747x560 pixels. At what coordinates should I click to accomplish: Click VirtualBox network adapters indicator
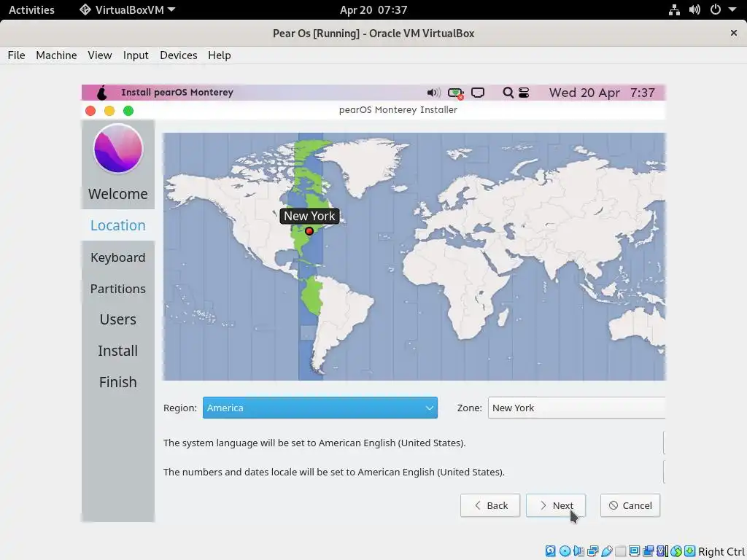click(x=593, y=551)
